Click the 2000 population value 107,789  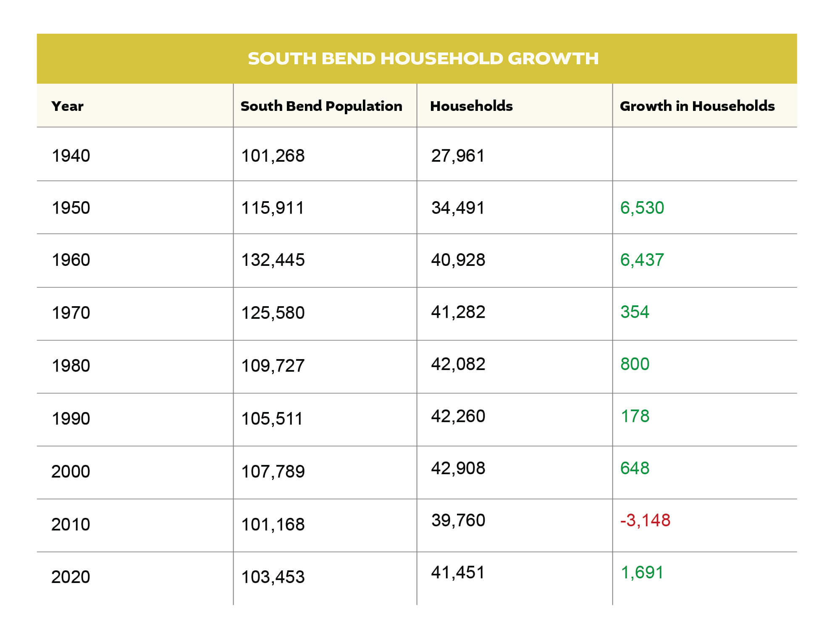point(273,472)
